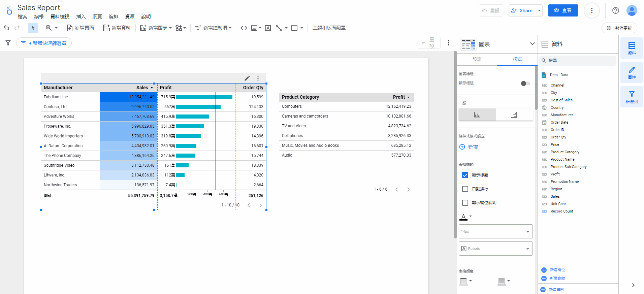Select the rectangle shape tool
The width and height of the screenshot is (644, 294).
click(294, 28)
